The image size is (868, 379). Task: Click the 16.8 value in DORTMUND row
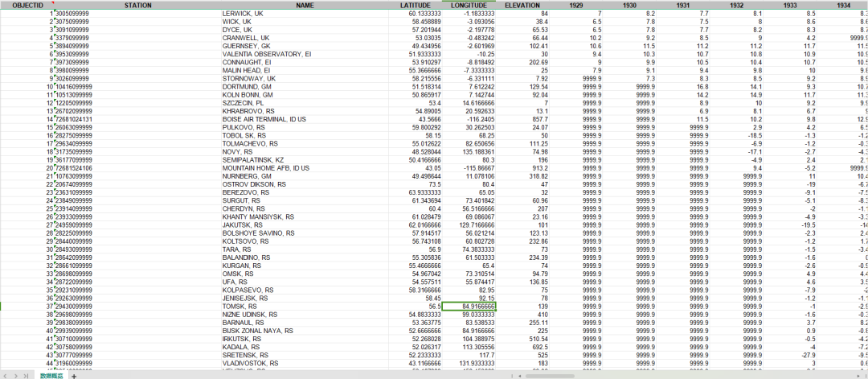point(684,87)
